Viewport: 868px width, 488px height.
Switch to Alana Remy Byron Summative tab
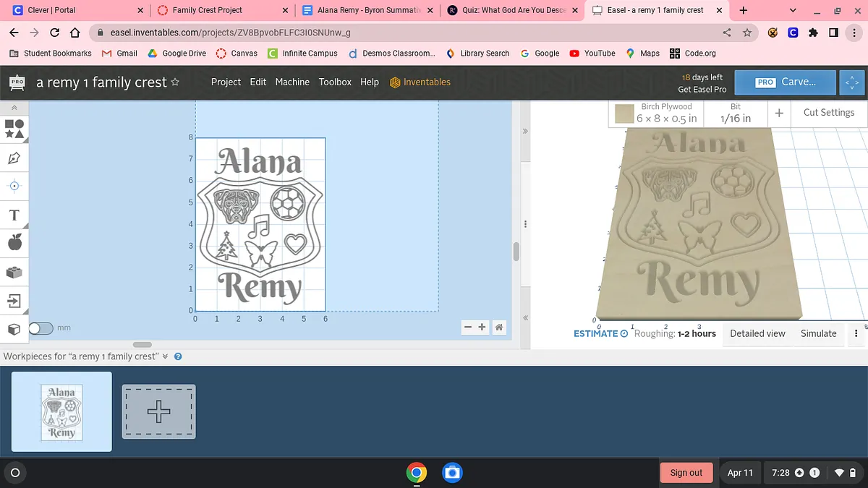[367, 10]
